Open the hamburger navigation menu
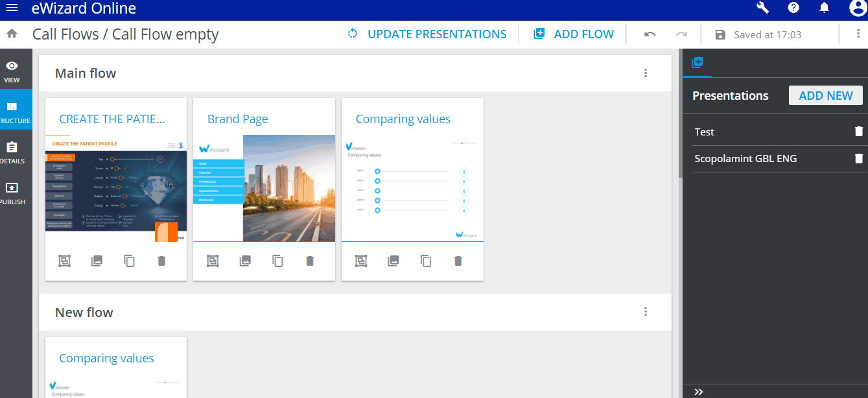This screenshot has width=868, height=398. [12, 8]
